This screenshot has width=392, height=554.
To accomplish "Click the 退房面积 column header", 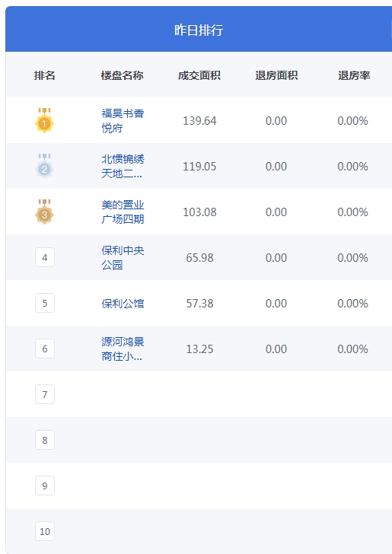I will (x=276, y=75).
